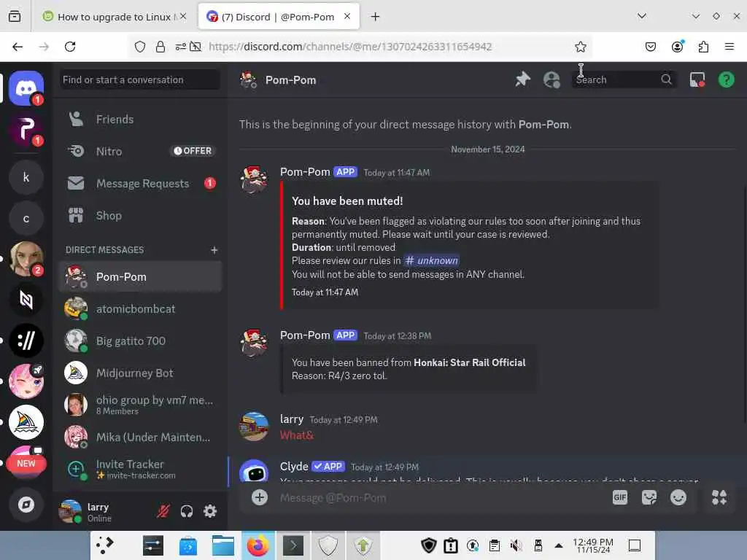The image size is (747, 560).
Task: Switch to How to upgrade to Linux tab
Action: tap(115, 17)
